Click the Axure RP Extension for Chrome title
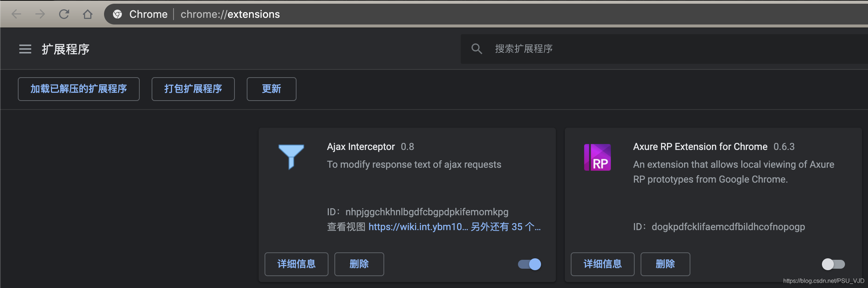The width and height of the screenshot is (868, 288). [x=700, y=147]
